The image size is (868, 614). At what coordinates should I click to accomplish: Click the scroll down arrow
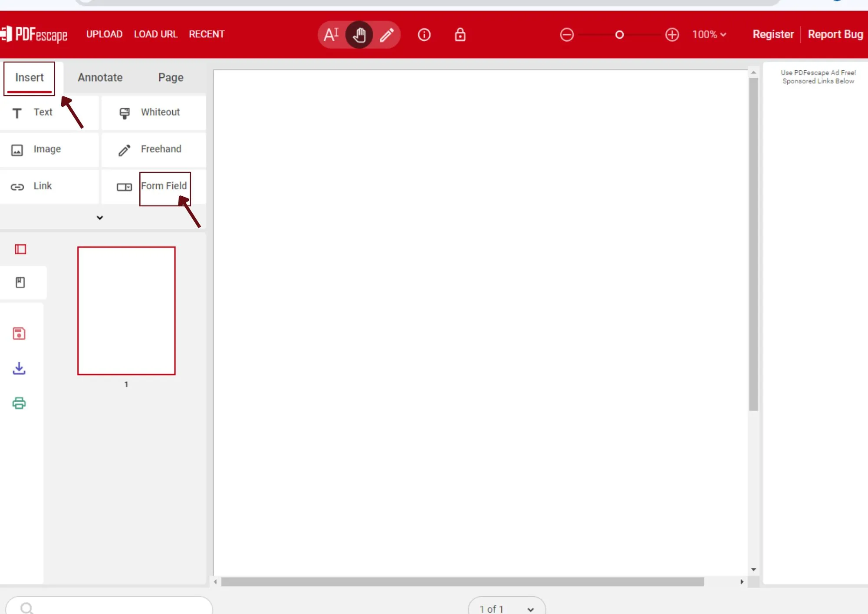[x=753, y=569]
